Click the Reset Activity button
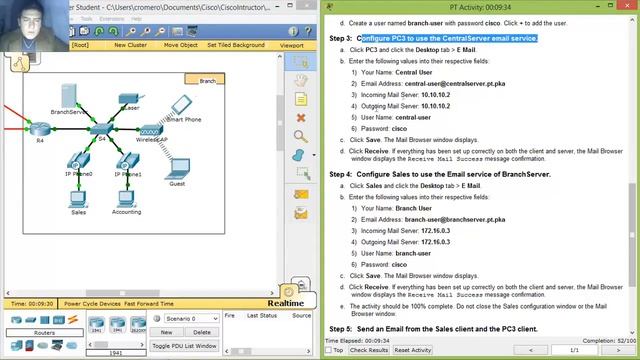The image size is (640, 360). click(x=413, y=350)
